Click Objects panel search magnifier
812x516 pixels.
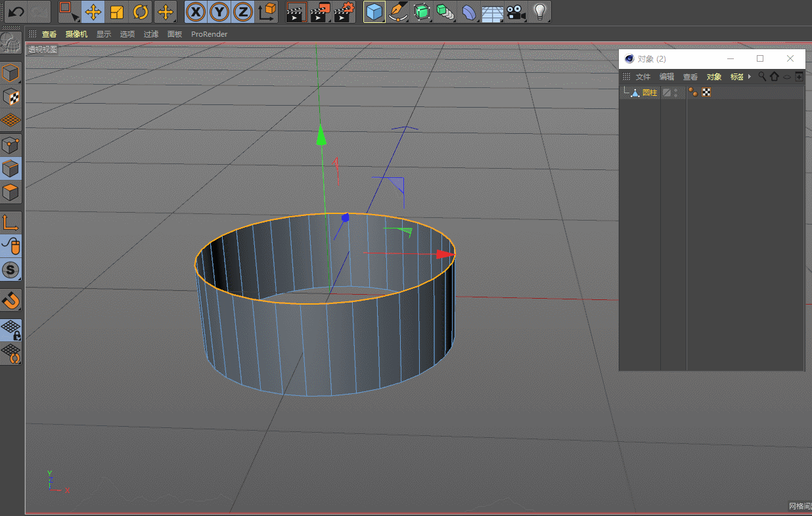(x=762, y=77)
